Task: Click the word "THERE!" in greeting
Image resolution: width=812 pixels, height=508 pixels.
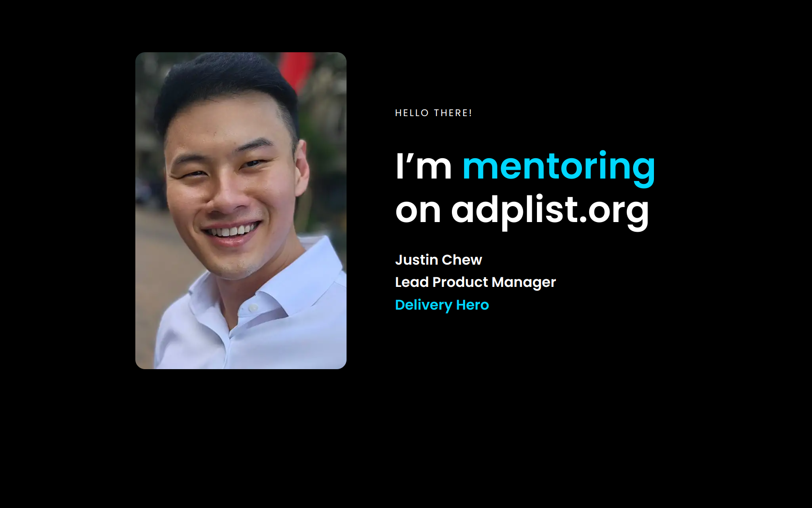Action: (x=453, y=113)
